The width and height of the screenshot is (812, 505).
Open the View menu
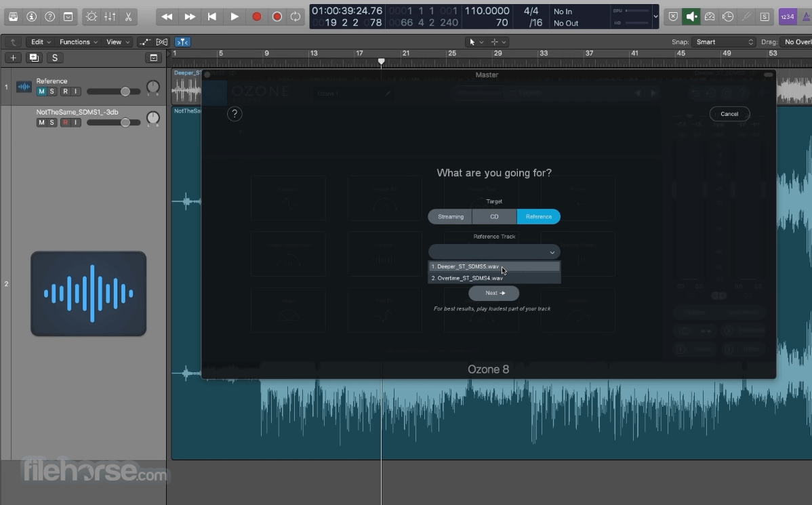(117, 42)
